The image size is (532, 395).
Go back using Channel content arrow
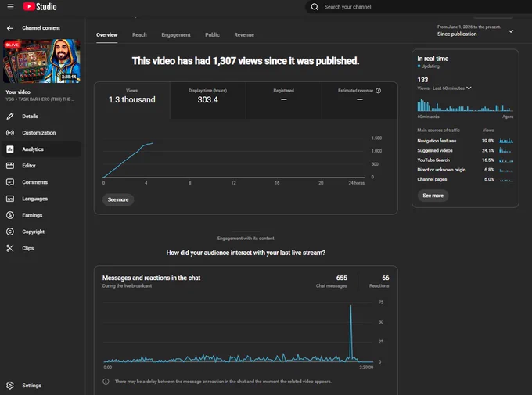[x=10, y=28]
